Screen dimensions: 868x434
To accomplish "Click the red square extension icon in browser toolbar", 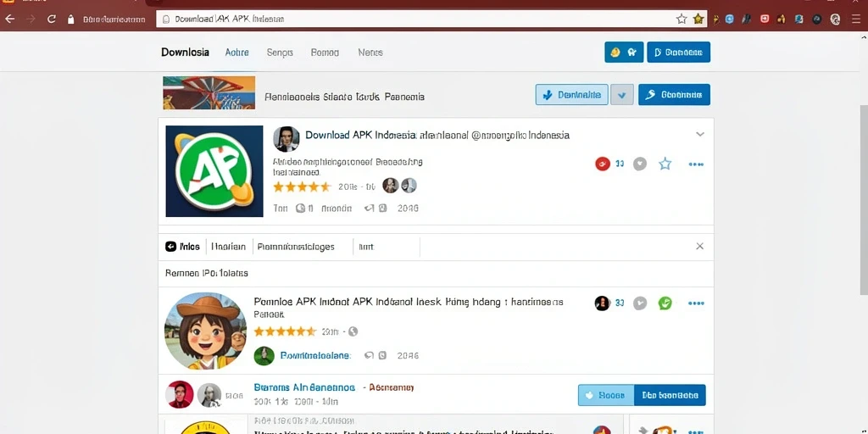I will [x=765, y=19].
